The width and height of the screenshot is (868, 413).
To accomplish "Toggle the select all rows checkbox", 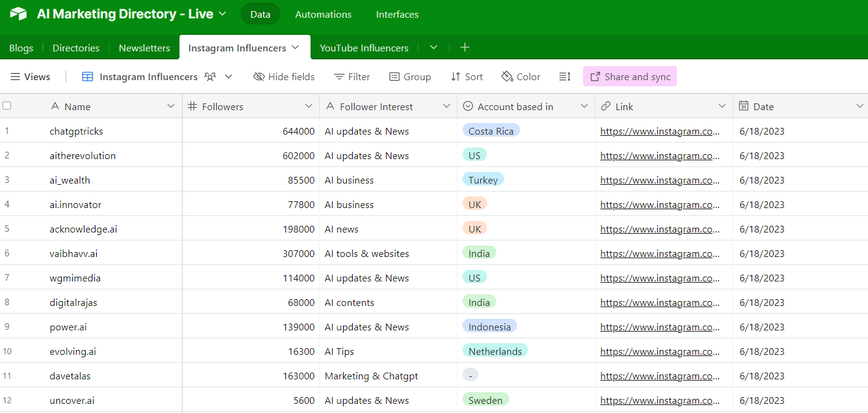I will (7, 106).
